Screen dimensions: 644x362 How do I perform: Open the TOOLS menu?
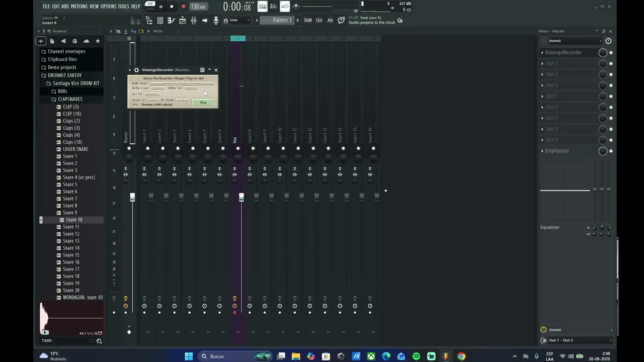[123, 7]
